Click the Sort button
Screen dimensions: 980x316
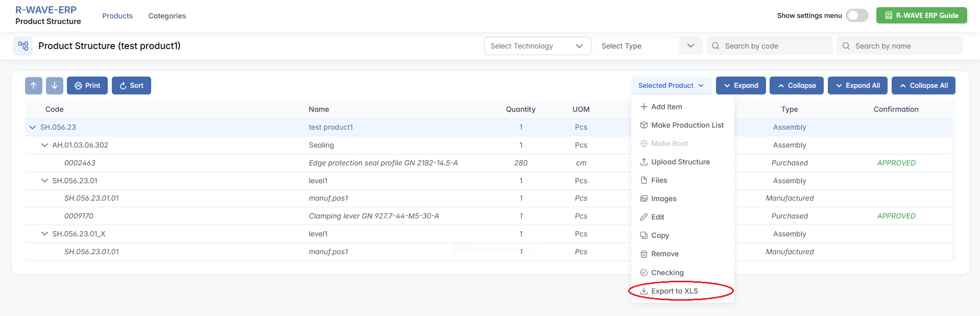tap(131, 86)
